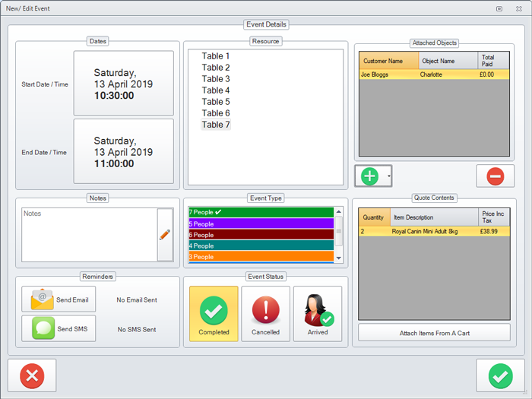Set event status to Cancelled
Viewport: 532px width, 399px height.
(265, 314)
